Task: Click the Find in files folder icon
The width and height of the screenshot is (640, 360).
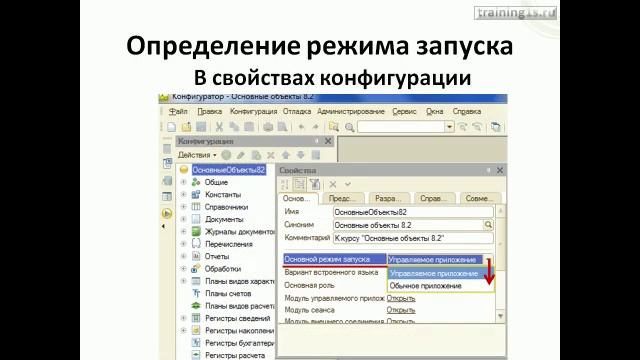Action: point(334,127)
